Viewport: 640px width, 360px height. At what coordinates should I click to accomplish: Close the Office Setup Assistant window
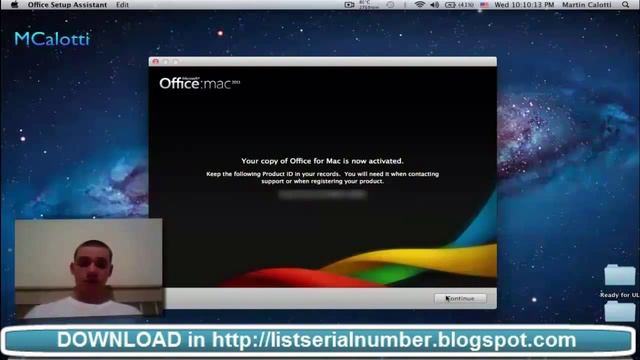click(x=156, y=62)
